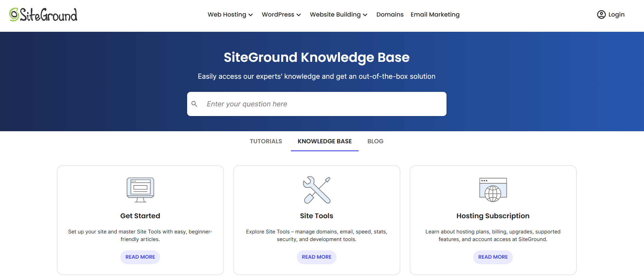Click the Site Tools wrench and screwdriver icon
The height and width of the screenshot is (278, 644).
click(316, 190)
